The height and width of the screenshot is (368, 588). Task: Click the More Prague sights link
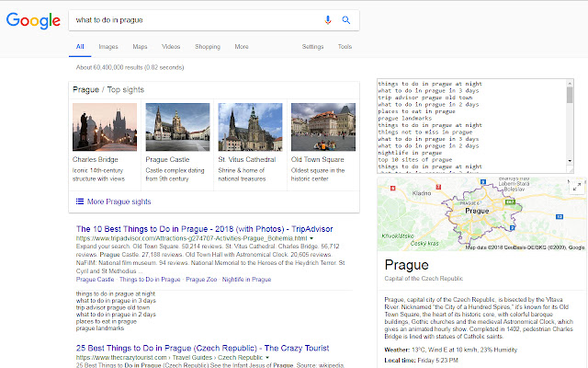click(119, 201)
